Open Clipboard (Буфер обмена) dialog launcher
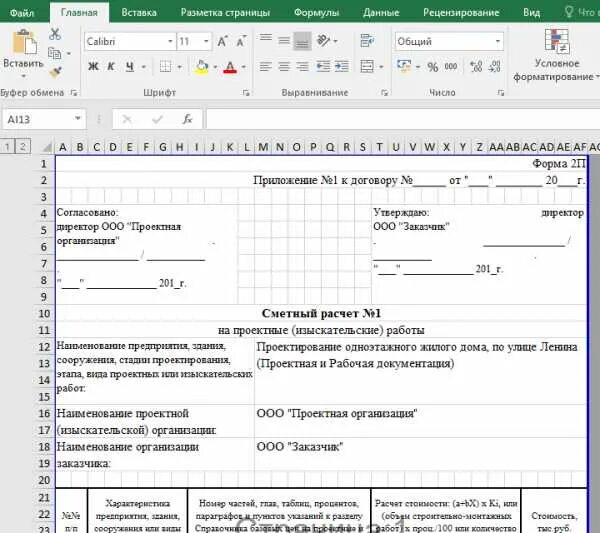Viewport: 600px width, 533px height. click(x=74, y=93)
